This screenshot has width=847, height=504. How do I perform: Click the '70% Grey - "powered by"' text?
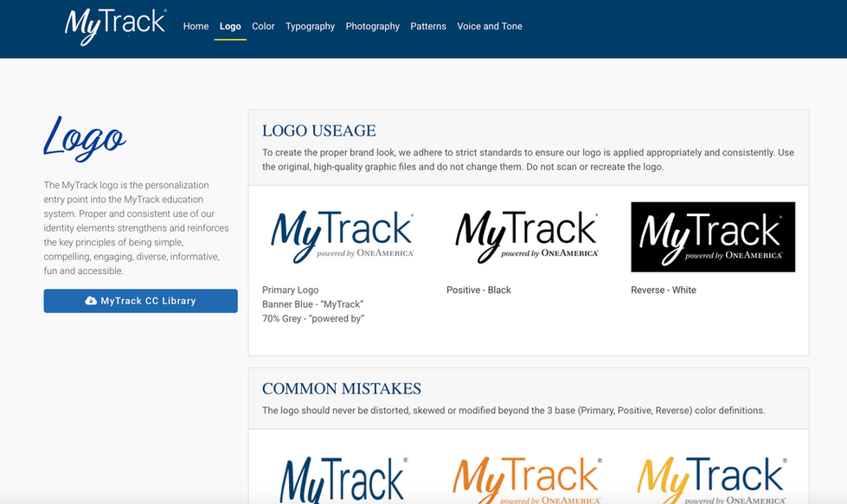tap(313, 319)
